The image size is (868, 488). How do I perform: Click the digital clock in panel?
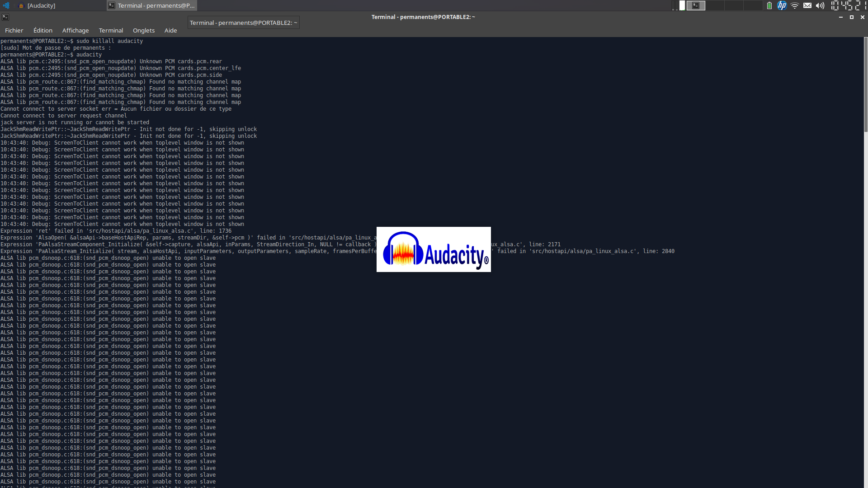click(x=848, y=5)
